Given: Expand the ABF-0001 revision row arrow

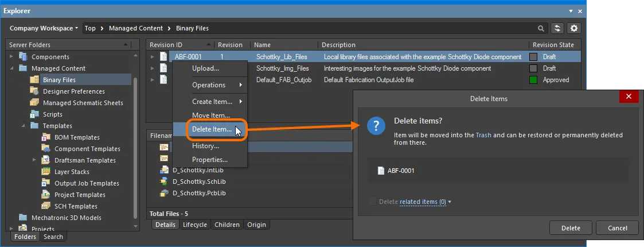Looking at the screenshot, I should pos(153,57).
